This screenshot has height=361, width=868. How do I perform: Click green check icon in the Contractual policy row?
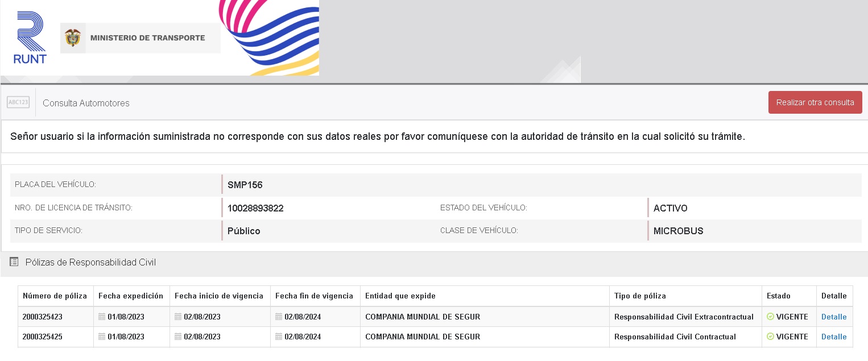tap(770, 337)
